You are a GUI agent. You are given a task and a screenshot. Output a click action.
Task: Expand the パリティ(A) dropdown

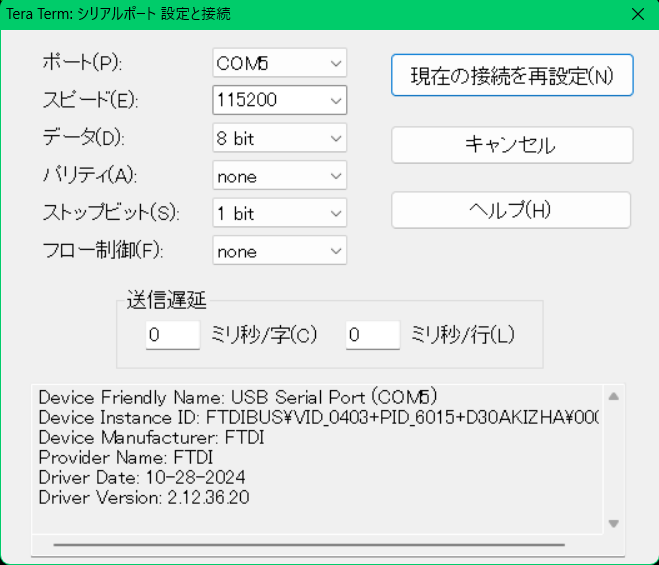coord(279,176)
